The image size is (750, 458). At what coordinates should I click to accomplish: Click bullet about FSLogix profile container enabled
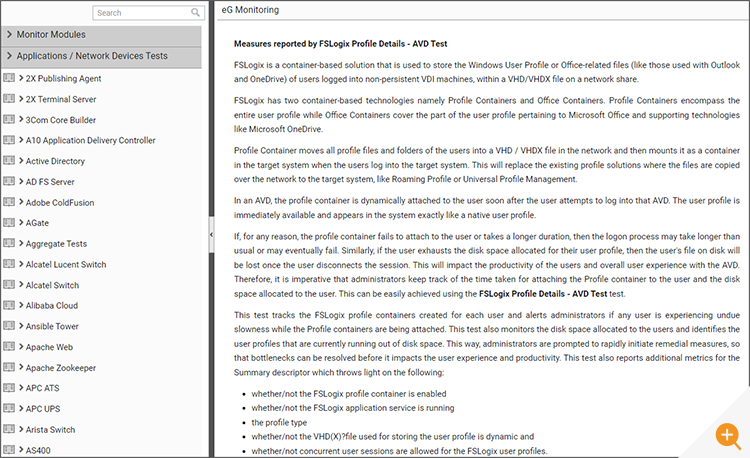(x=349, y=394)
